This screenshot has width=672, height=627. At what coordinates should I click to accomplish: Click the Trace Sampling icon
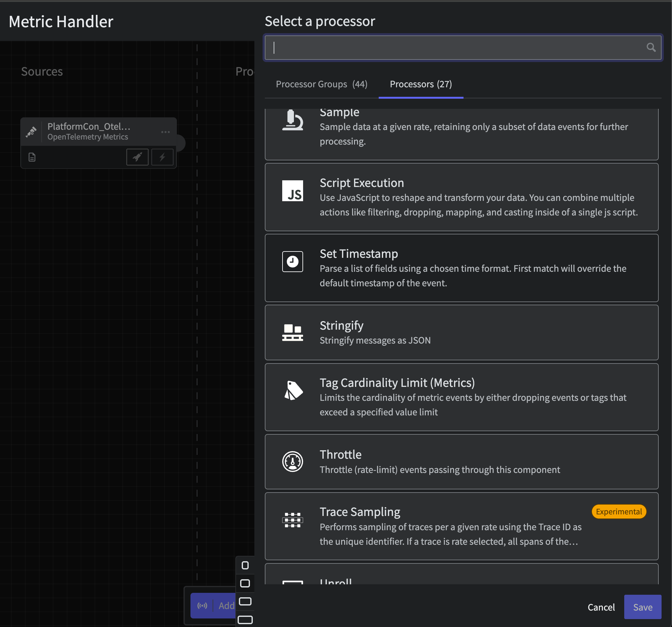pyautogui.click(x=292, y=520)
